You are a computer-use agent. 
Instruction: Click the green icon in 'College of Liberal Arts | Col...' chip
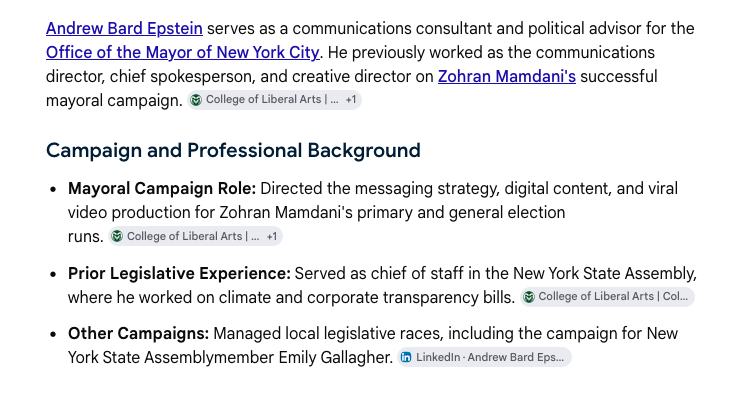pos(529,297)
